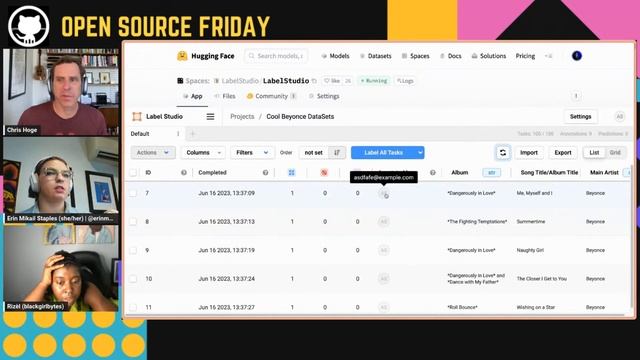Click the total annotations column icon
Image resolution: width=640 pixels, height=360 pixels.
pos(291,173)
